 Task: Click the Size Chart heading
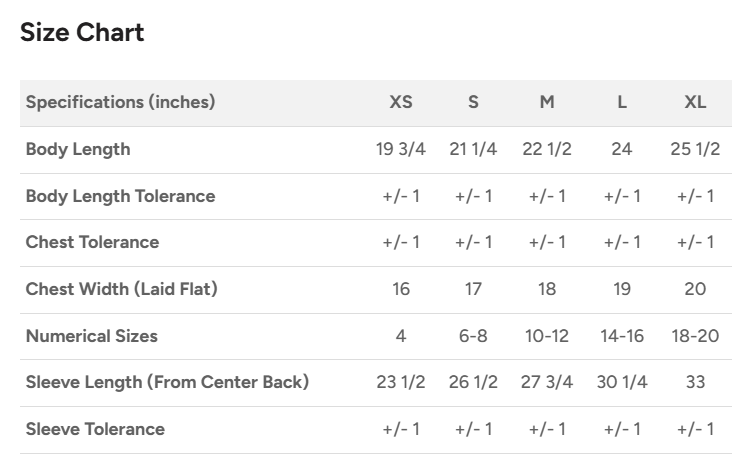point(82,32)
